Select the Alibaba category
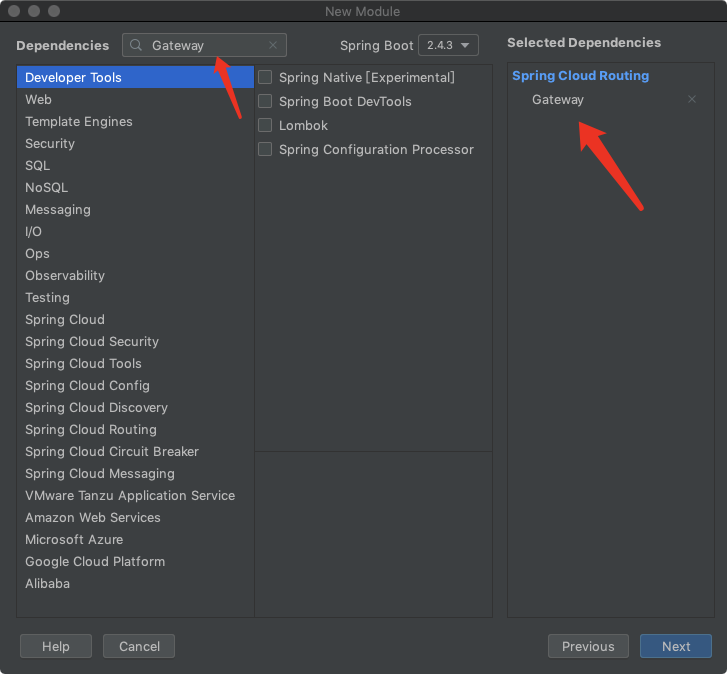This screenshot has height=674, width=727. coord(135,584)
